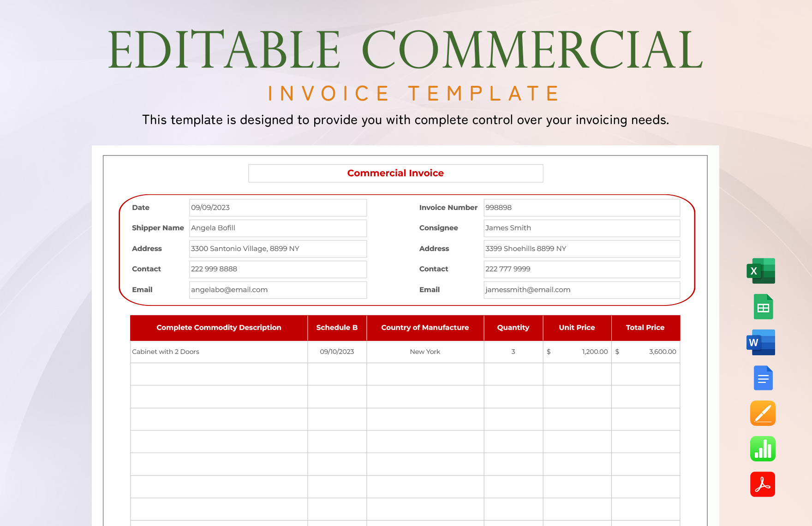Viewport: 812px width, 526px height.
Task: Select the Invoice Number field 998898
Action: [x=581, y=208]
